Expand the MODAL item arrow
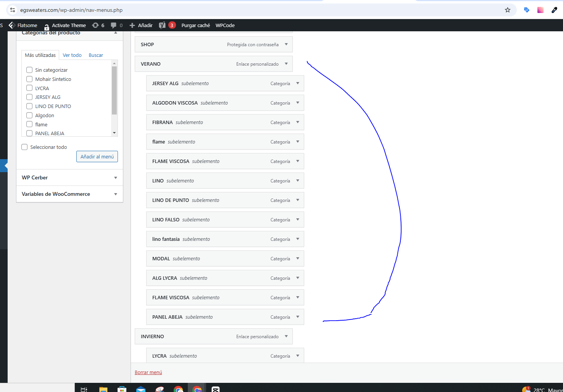 click(298, 258)
